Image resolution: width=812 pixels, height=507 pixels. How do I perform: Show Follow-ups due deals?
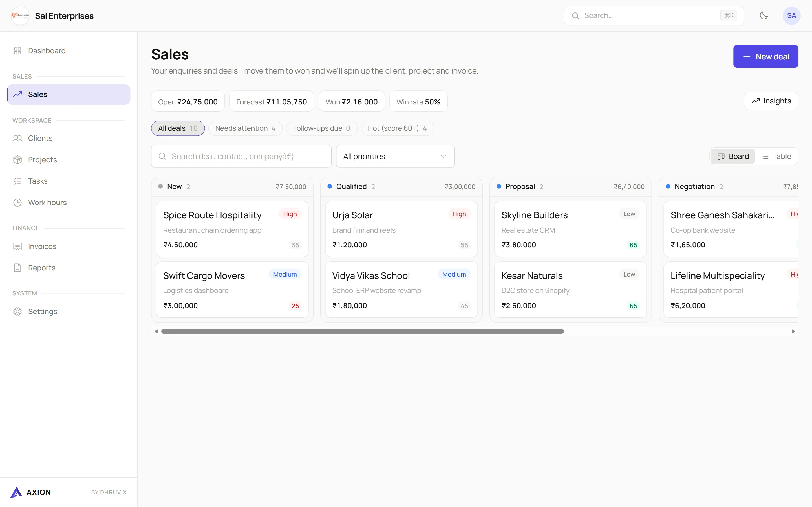[x=321, y=128]
